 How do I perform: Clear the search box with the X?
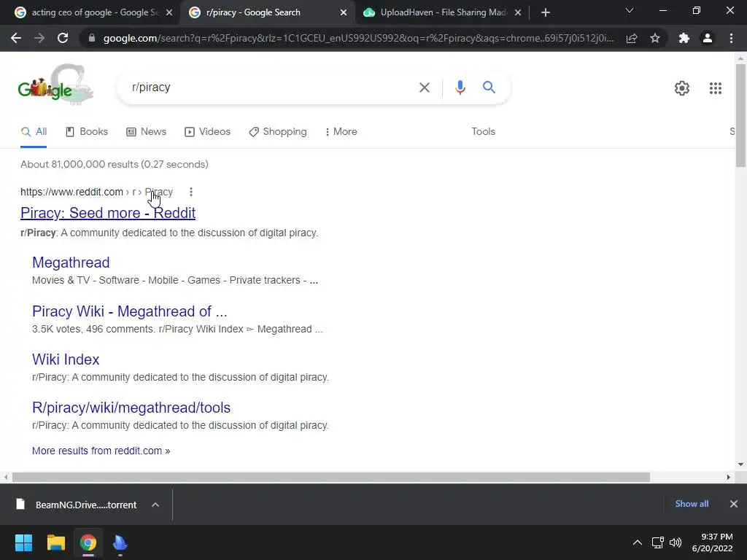point(424,87)
